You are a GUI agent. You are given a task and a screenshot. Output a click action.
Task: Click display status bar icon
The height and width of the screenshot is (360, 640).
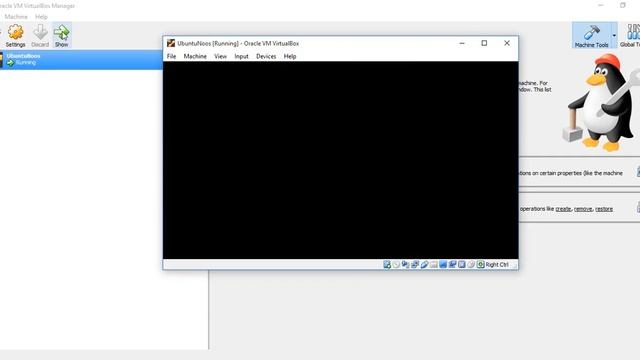point(443,264)
